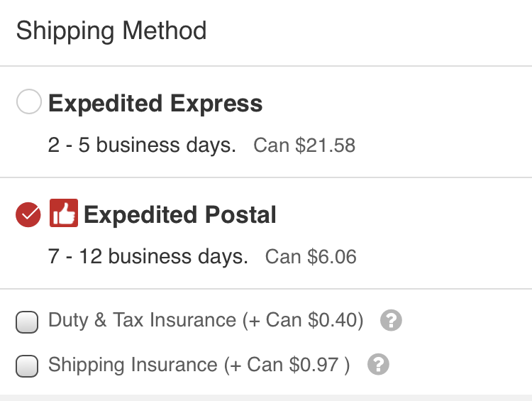Click the + Can $0.97 insurance cost
Screen dimensions: 532x401
click(287, 365)
